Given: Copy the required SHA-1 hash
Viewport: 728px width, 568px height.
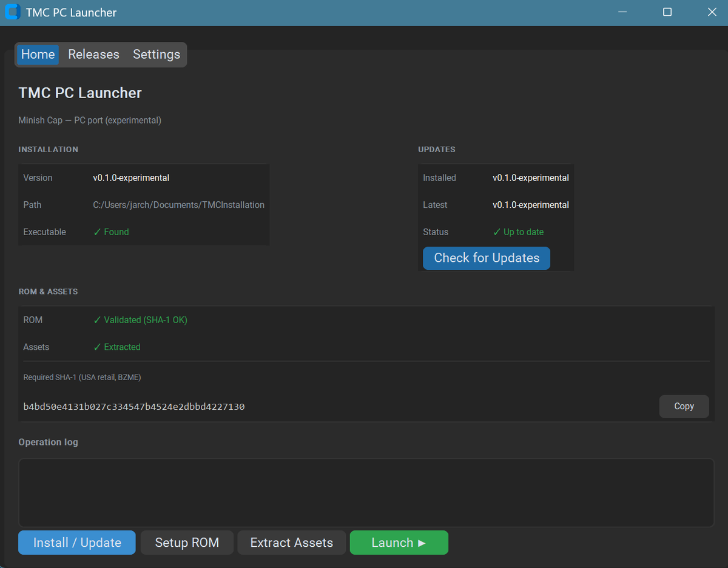Looking at the screenshot, I should coord(684,406).
